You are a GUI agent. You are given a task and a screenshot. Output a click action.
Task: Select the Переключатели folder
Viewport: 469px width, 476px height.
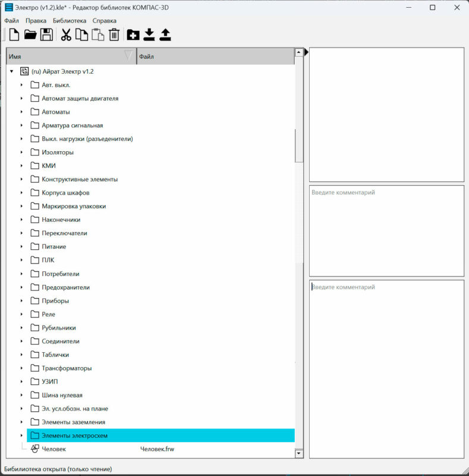coord(64,233)
